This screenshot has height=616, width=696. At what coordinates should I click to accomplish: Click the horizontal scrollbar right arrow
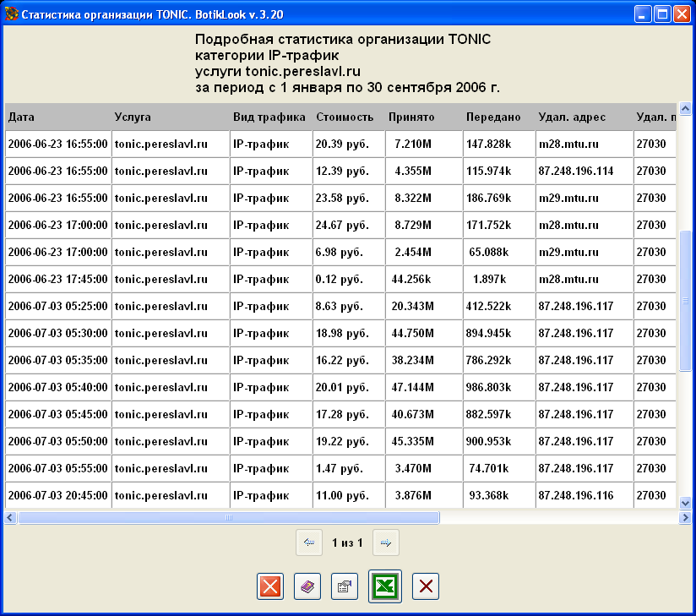pyautogui.click(x=685, y=517)
